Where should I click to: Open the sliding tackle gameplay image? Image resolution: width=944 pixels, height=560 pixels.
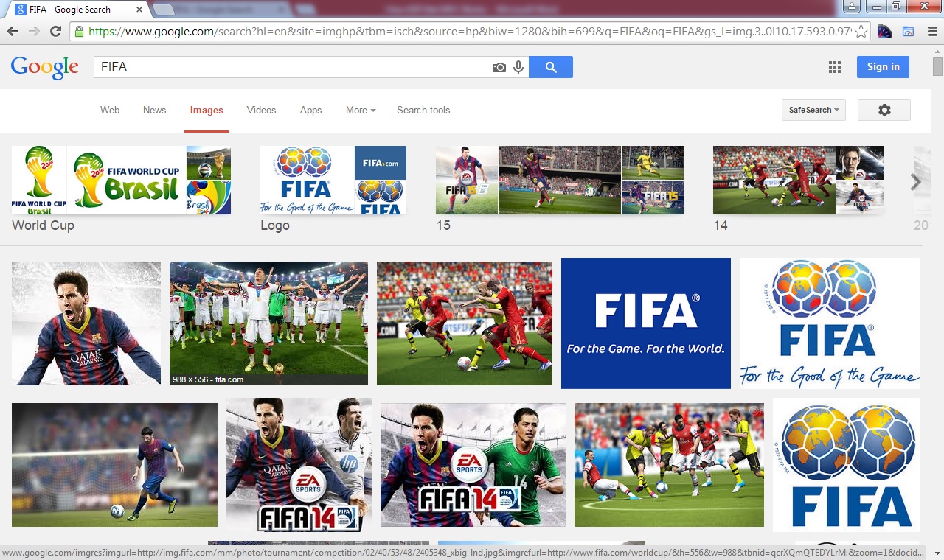(669, 465)
